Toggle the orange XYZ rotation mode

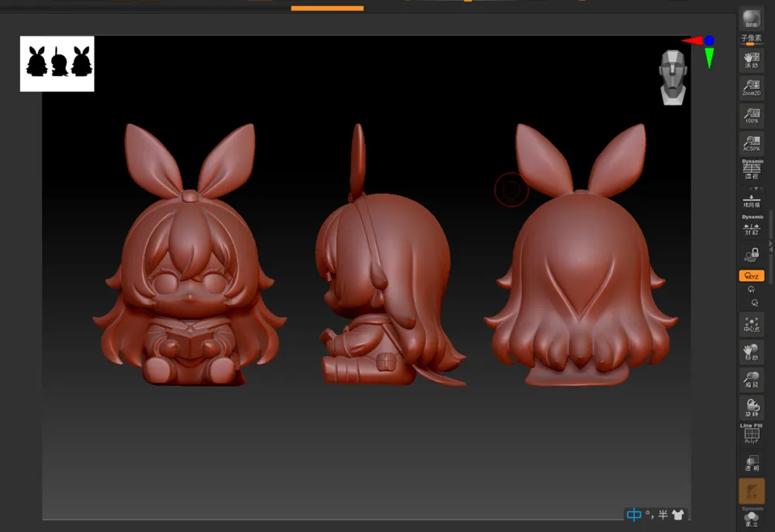[x=751, y=276]
